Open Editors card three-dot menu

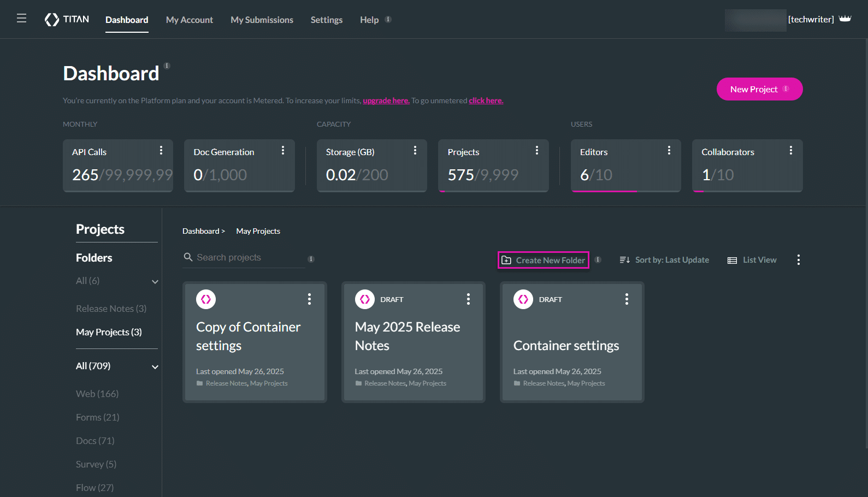[x=669, y=151]
